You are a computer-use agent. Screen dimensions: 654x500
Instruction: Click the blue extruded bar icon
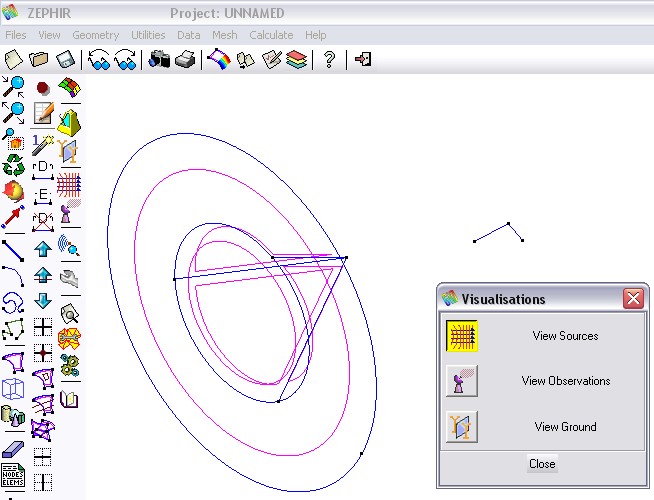tap(13, 450)
